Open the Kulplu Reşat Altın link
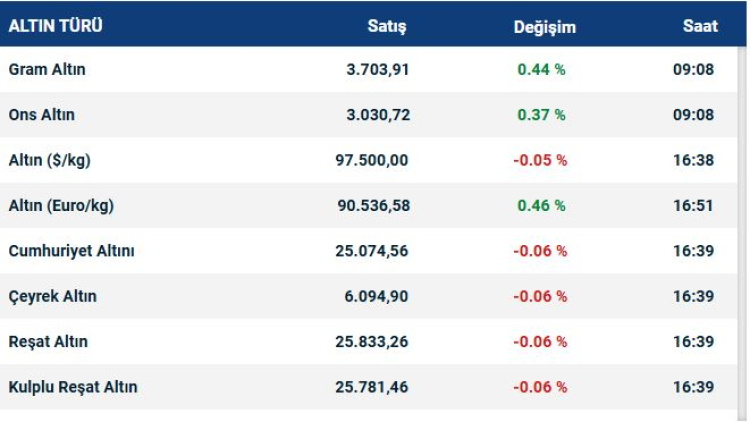Viewport: 750px width, 422px height. click(73, 387)
